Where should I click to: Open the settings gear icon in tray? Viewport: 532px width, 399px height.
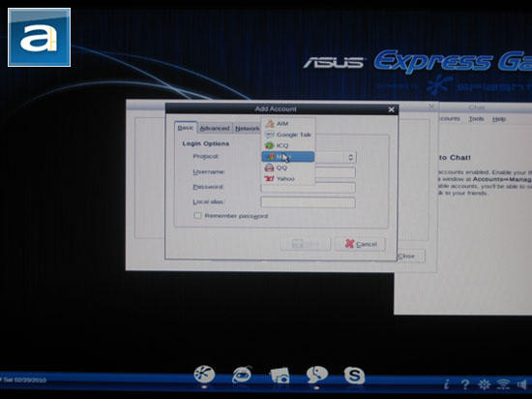coord(485,384)
